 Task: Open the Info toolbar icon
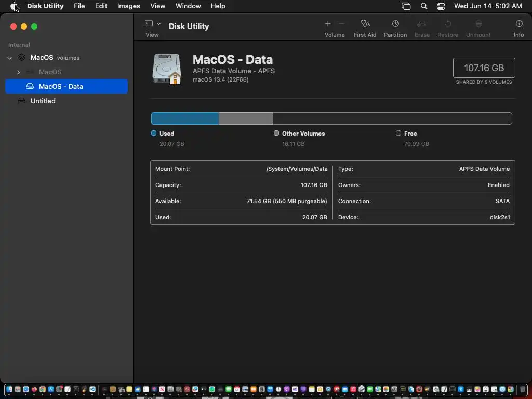(x=519, y=24)
